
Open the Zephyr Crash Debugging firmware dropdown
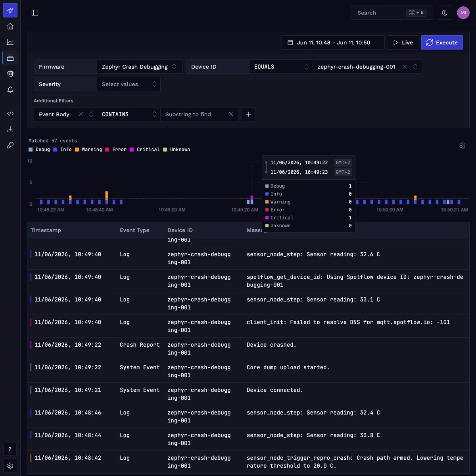[140, 67]
